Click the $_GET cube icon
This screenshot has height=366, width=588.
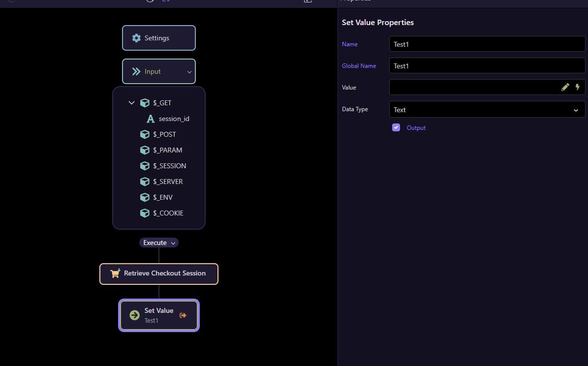[x=145, y=103]
